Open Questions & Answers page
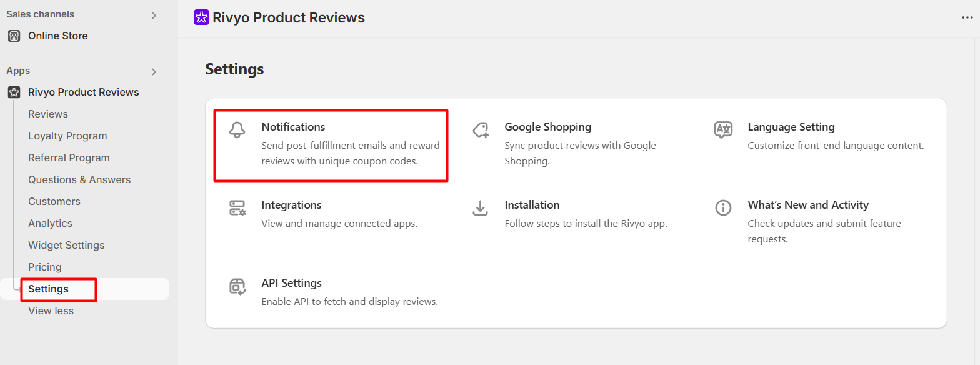The height and width of the screenshot is (365, 980). pyautogui.click(x=79, y=180)
